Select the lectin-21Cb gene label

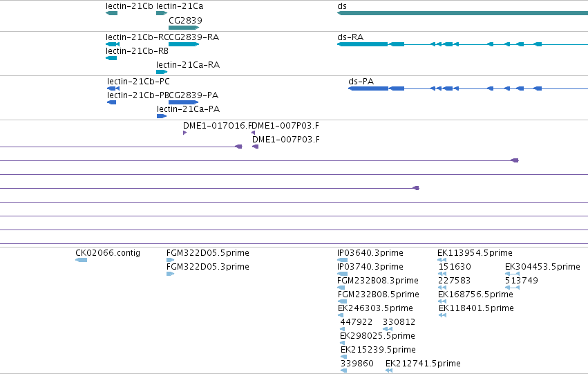pyautogui.click(x=129, y=6)
